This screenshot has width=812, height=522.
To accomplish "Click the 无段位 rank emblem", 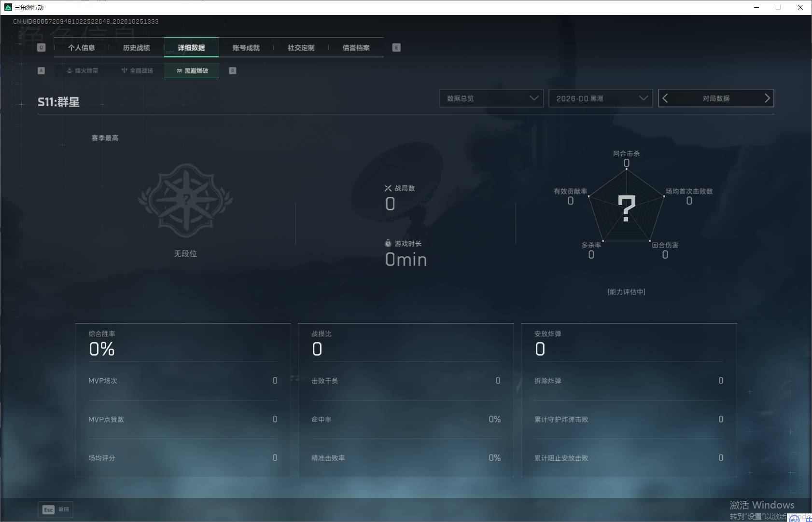I will point(185,200).
